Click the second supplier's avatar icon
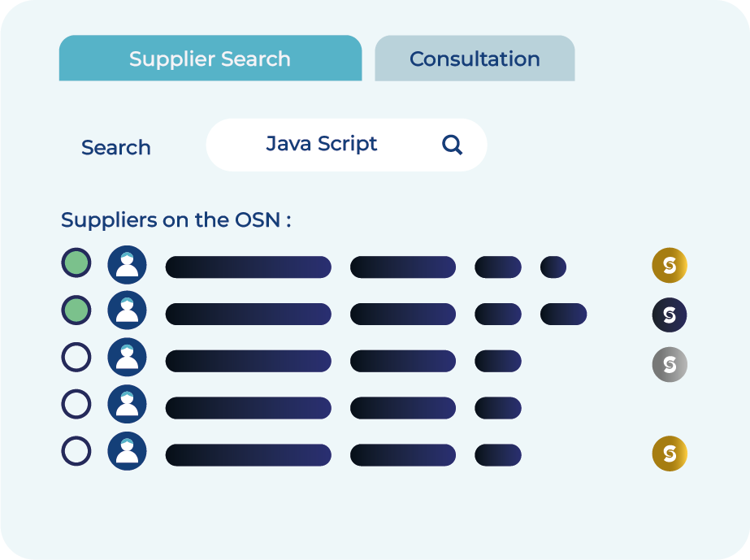This screenshot has height=560, width=750. (127, 310)
